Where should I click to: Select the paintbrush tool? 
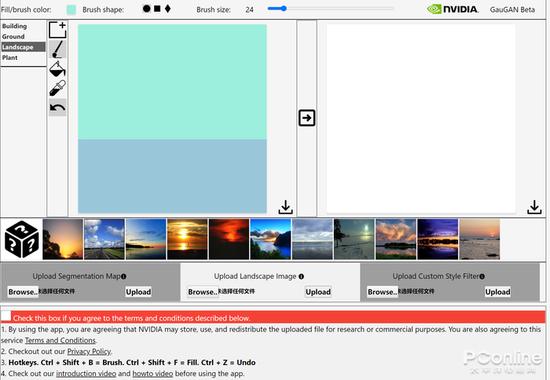[x=58, y=49]
